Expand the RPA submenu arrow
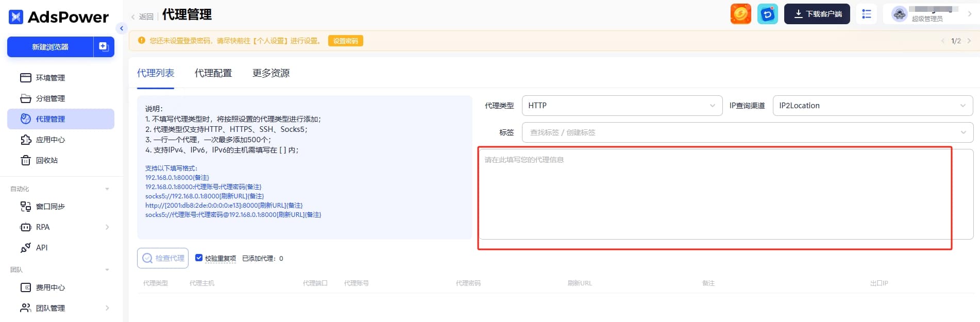Screen dimensions: 980x322 pyautogui.click(x=107, y=227)
